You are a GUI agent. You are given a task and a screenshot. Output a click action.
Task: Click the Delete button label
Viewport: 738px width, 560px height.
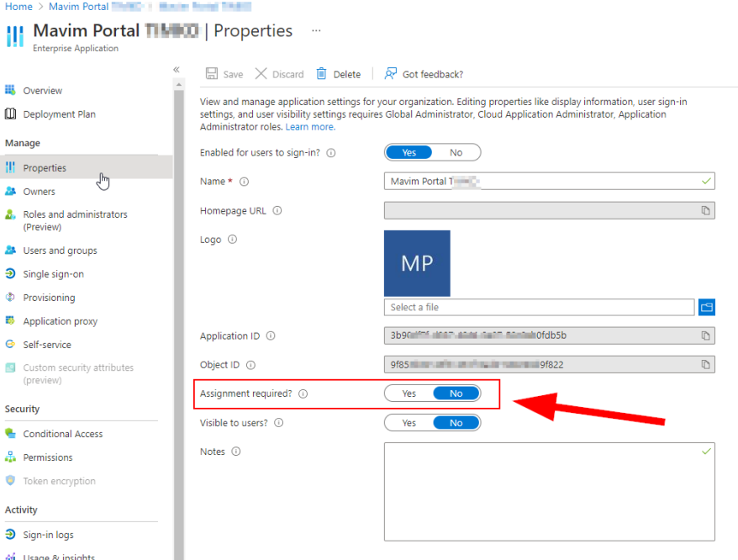pos(347,75)
